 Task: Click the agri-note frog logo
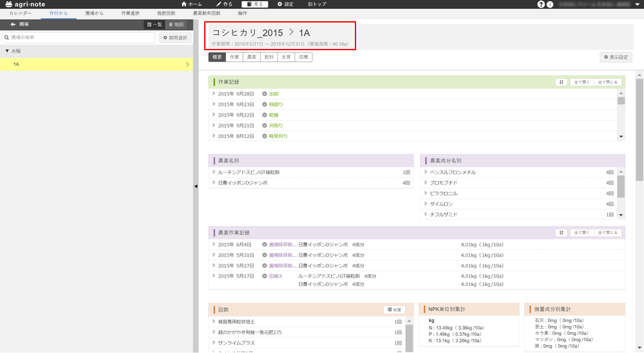(8, 5)
